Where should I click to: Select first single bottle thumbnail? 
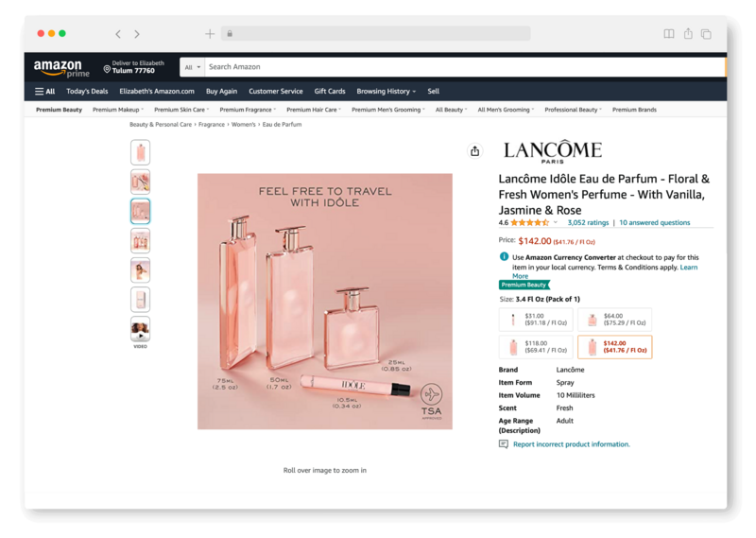(x=140, y=152)
